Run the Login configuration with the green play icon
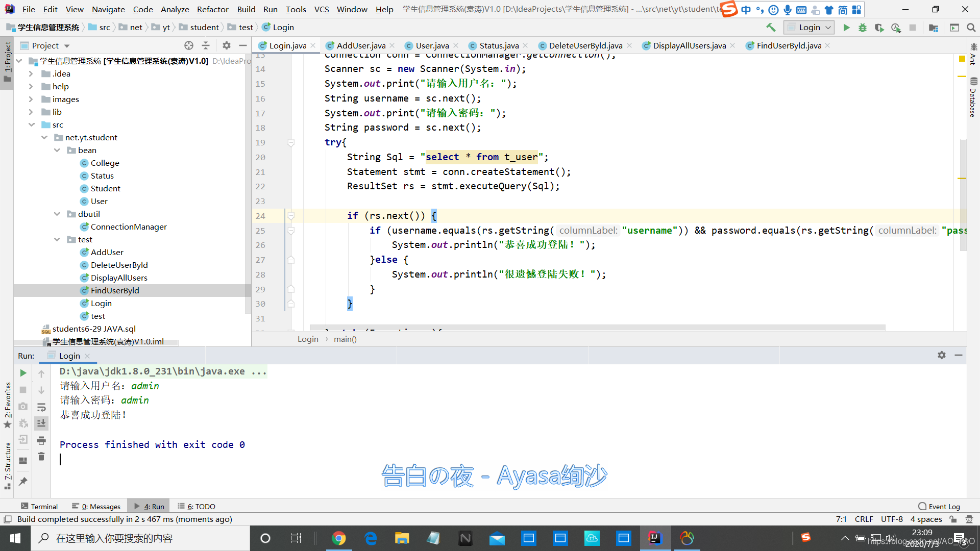This screenshot has width=980, height=551. [x=846, y=28]
